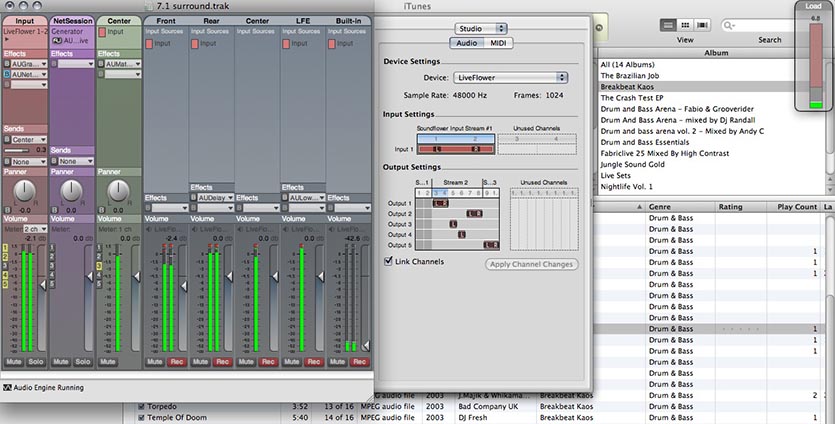Uncheck the Link Channels checkbox
Image resolution: width=835 pixels, height=424 pixels.
click(390, 262)
